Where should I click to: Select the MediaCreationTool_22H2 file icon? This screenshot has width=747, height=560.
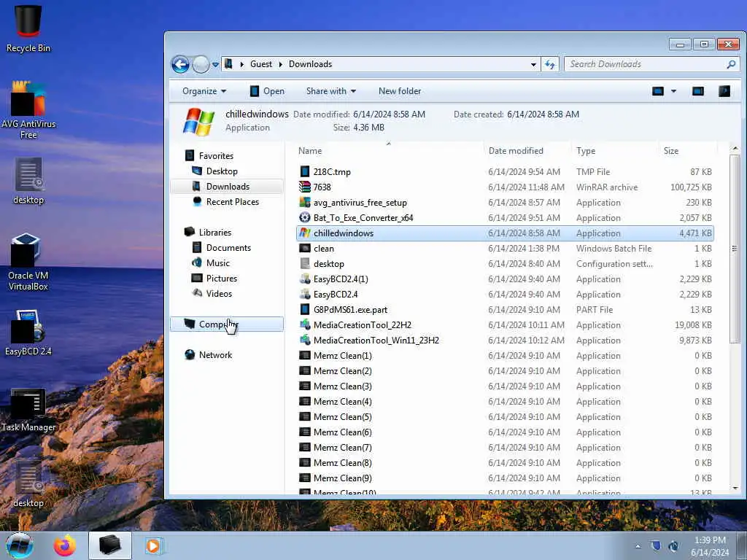pyautogui.click(x=305, y=324)
